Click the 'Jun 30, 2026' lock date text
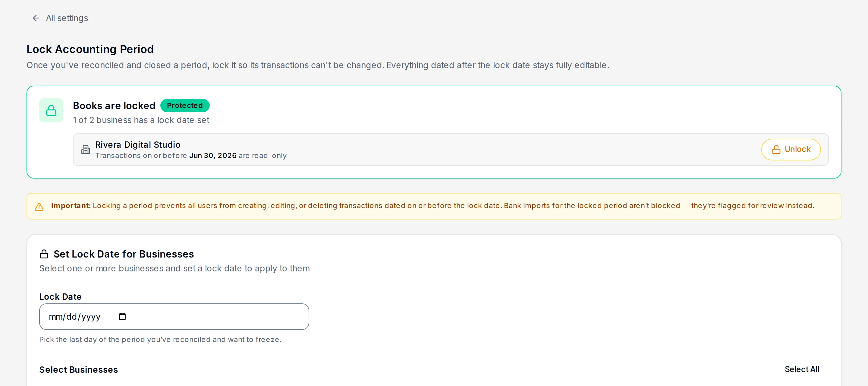This screenshot has height=386, width=868. pos(213,155)
